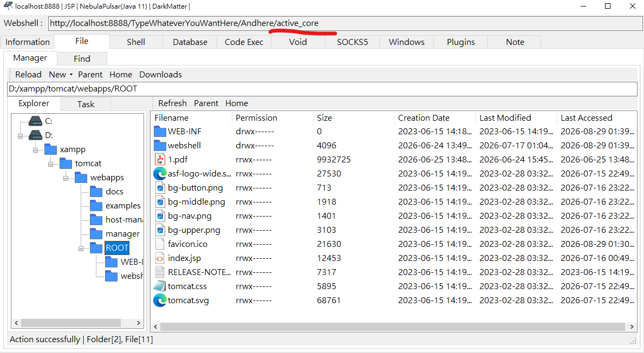Collapse the xampp tree node
Image resolution: width=644 pixels, height=353 pixels.
(x=35, y=150)
